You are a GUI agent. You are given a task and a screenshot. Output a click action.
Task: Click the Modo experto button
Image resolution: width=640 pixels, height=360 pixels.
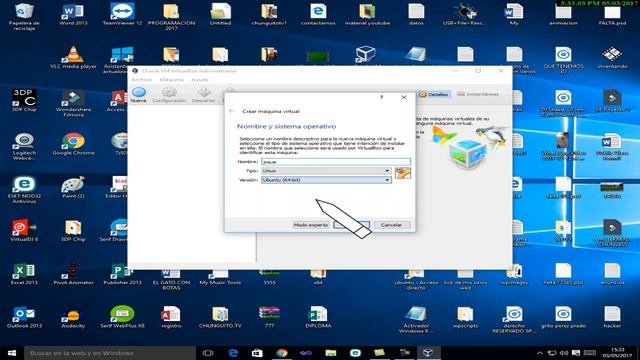[x=311, y=225]
